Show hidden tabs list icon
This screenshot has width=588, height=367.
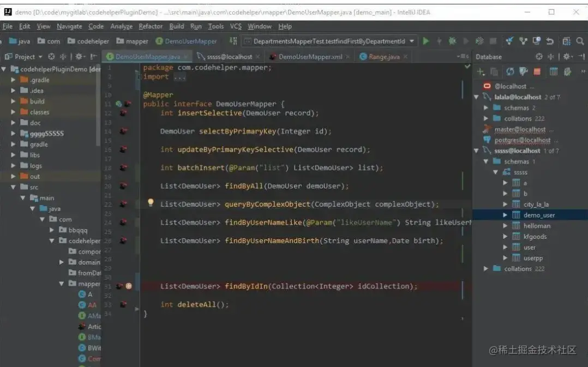(x=463, y=56)
